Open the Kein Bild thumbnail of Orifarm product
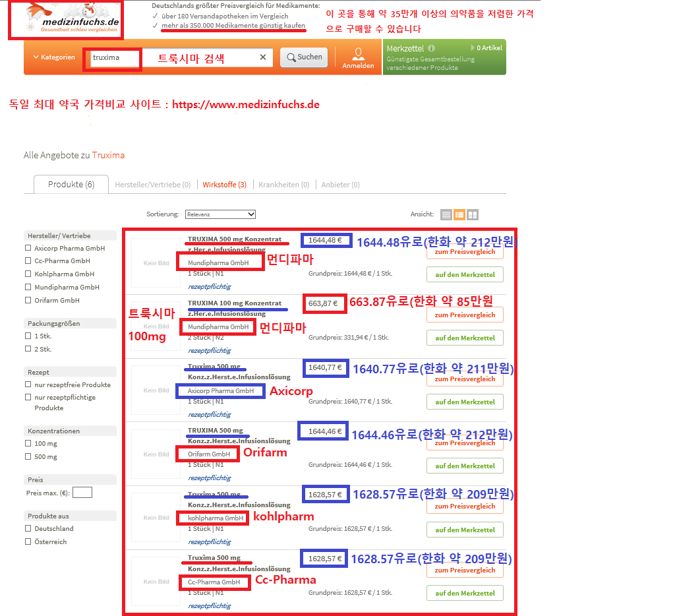The width and height of the screenshot is (675, 616). [156, 454]
